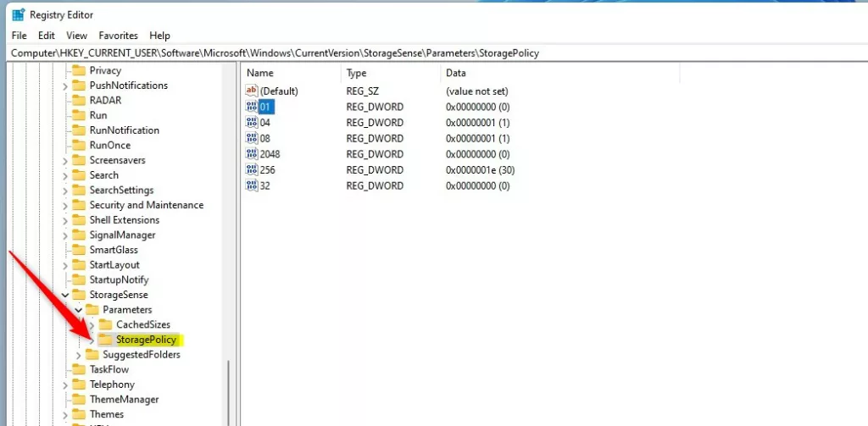Click the Run folder icon
This screenshot has height=426, width=868.
coord(79,115)
